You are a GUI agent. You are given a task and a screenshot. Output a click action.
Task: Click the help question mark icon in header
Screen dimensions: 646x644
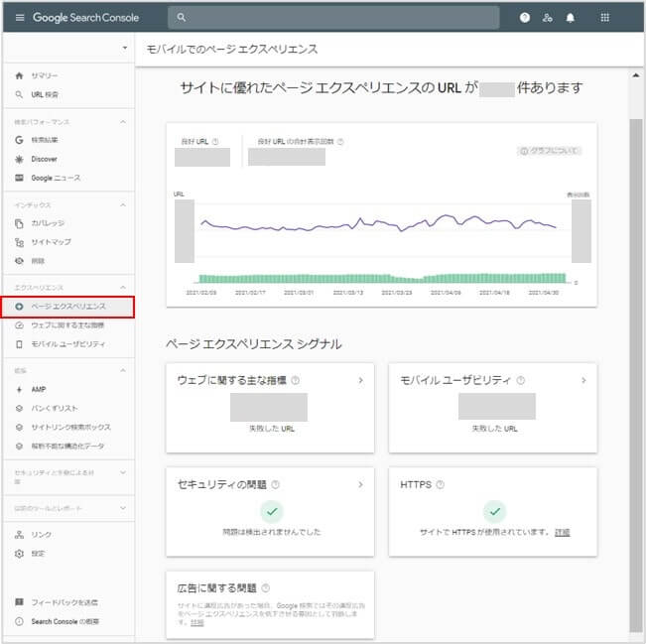[x=525, y=18]
